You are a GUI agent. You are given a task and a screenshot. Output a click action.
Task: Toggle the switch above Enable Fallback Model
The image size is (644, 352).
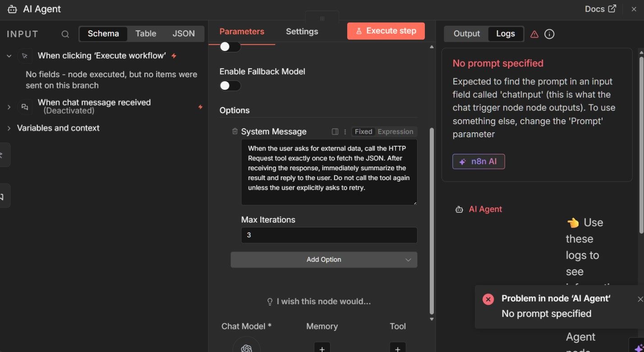(230, 46)
